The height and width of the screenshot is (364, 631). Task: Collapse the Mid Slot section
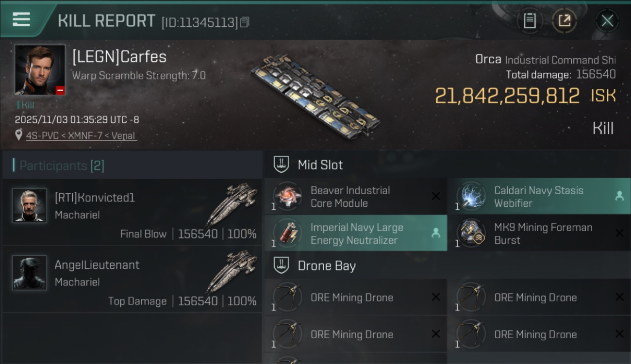tap(282, 165)
